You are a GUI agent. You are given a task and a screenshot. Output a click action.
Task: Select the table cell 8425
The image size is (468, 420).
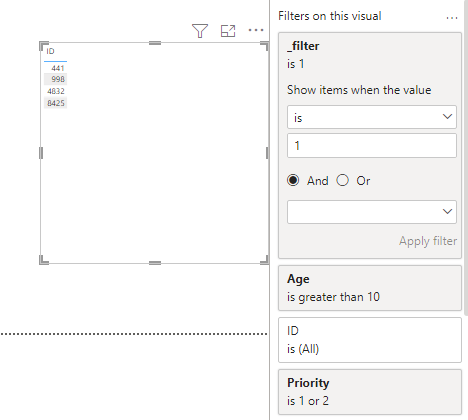click(56, 103)
